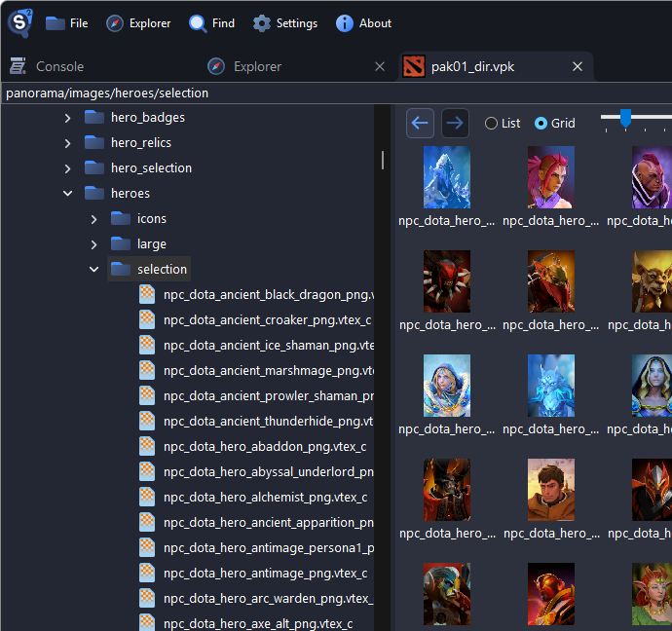672x631 pixels.
Task: Open Settings from the top bar
Action: 285,23
